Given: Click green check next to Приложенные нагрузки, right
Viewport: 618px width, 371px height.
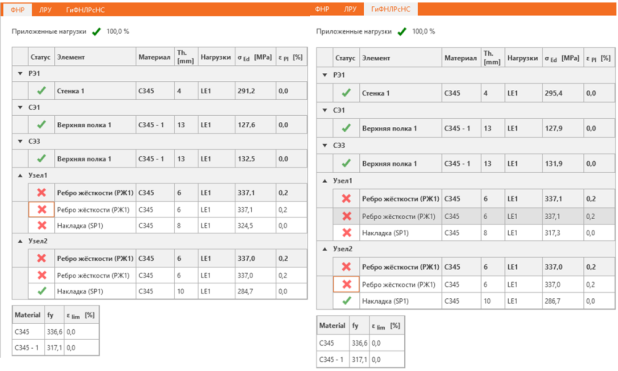Looking at the screenshot, I should (402, 32).
